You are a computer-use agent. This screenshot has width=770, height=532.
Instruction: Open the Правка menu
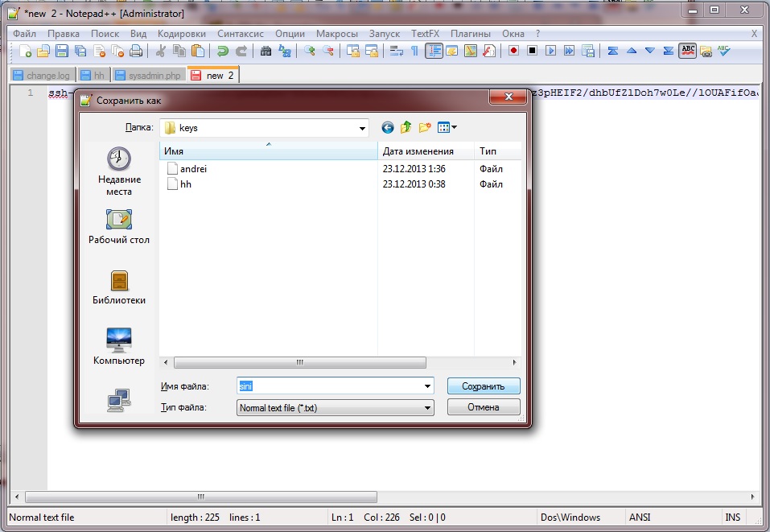point(64,34)
